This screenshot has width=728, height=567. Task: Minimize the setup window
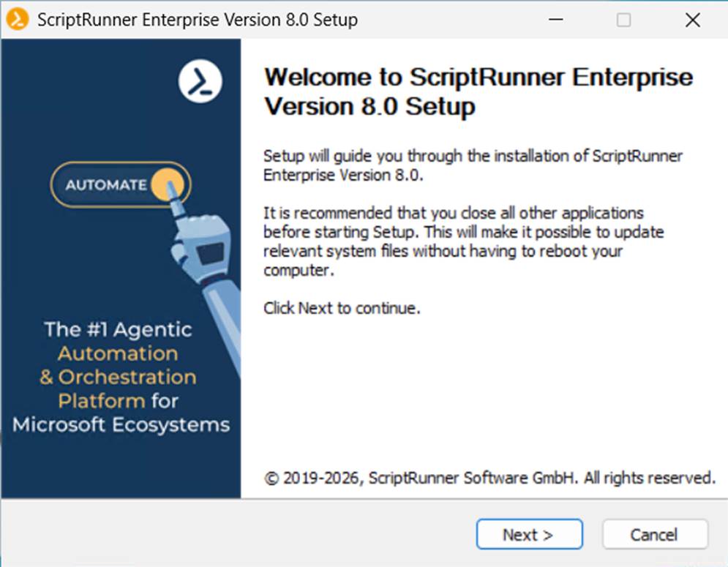tap(556, 20)
